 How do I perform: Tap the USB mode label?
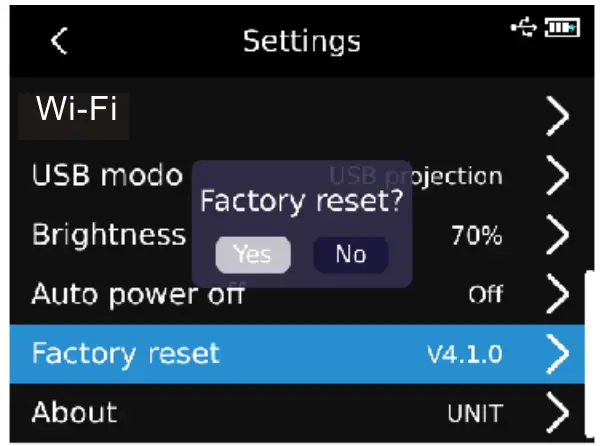106,175
